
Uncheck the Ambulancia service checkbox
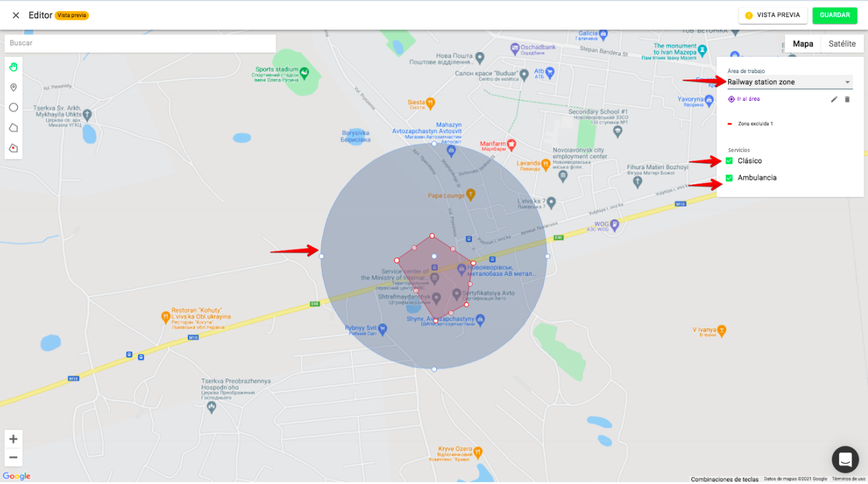pos(729,178)
